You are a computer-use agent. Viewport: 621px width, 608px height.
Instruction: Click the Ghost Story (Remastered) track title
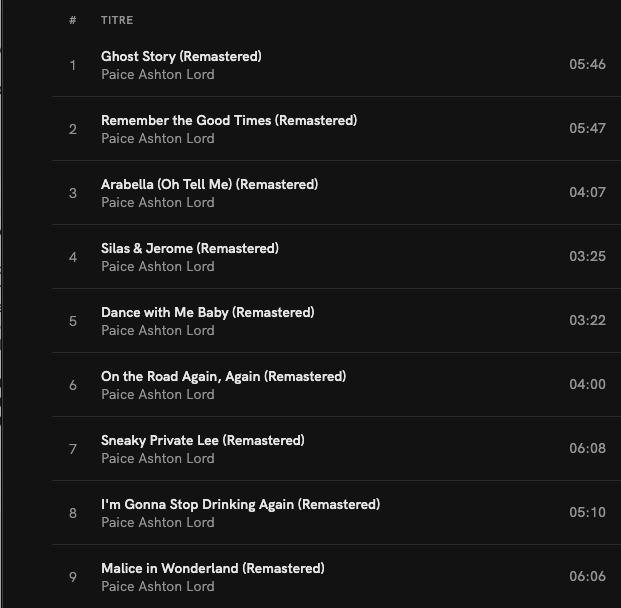click(181, 57)
